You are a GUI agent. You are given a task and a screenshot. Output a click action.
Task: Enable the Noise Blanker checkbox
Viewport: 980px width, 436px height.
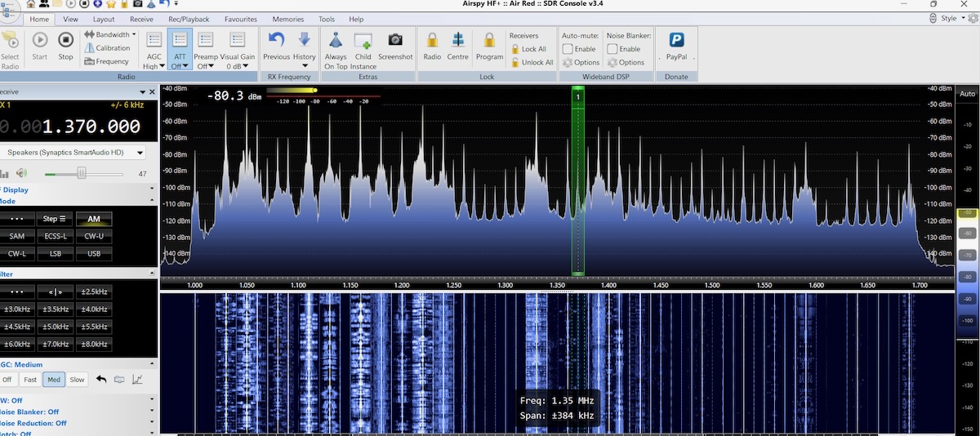coord(612,49)
